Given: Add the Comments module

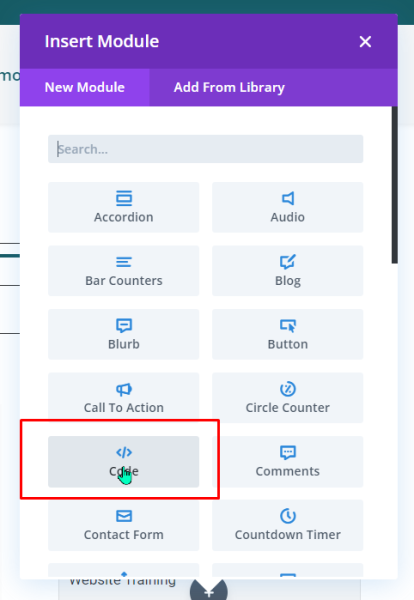Looking at the screenshot, I should pos(288,461).
